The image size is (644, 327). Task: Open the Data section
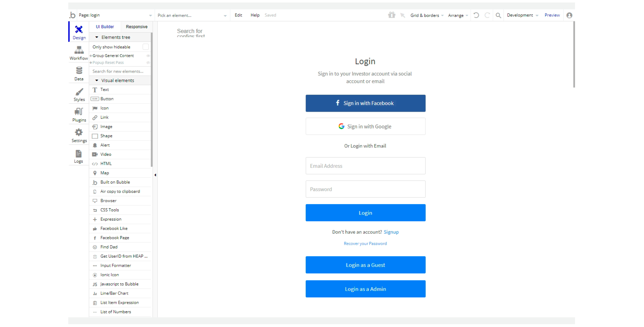click(x=79, y=74)
